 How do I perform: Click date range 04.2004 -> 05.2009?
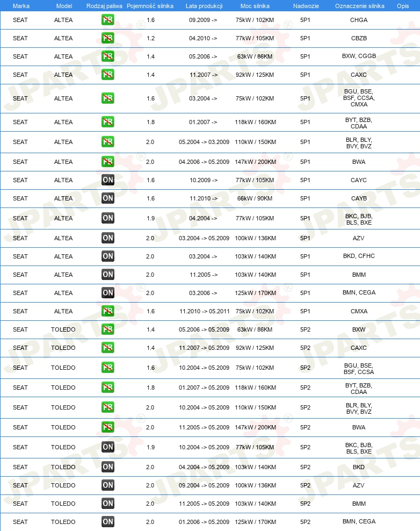tap(204, 467)
